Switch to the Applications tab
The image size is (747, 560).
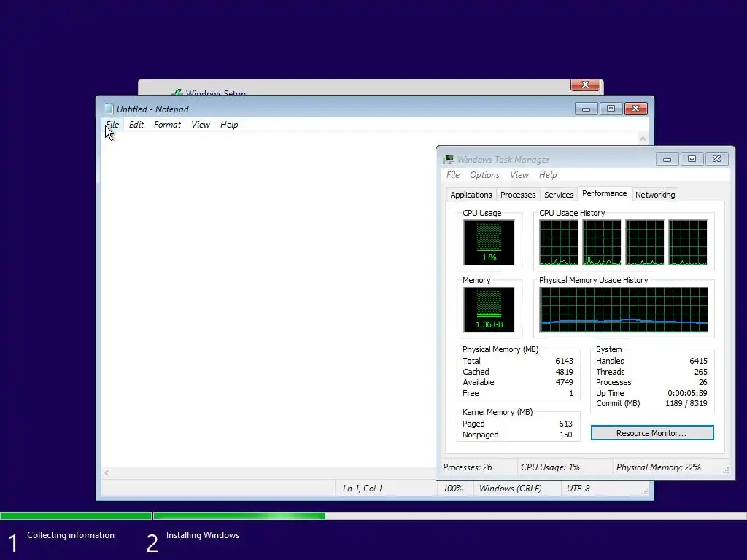pos(471,195)
